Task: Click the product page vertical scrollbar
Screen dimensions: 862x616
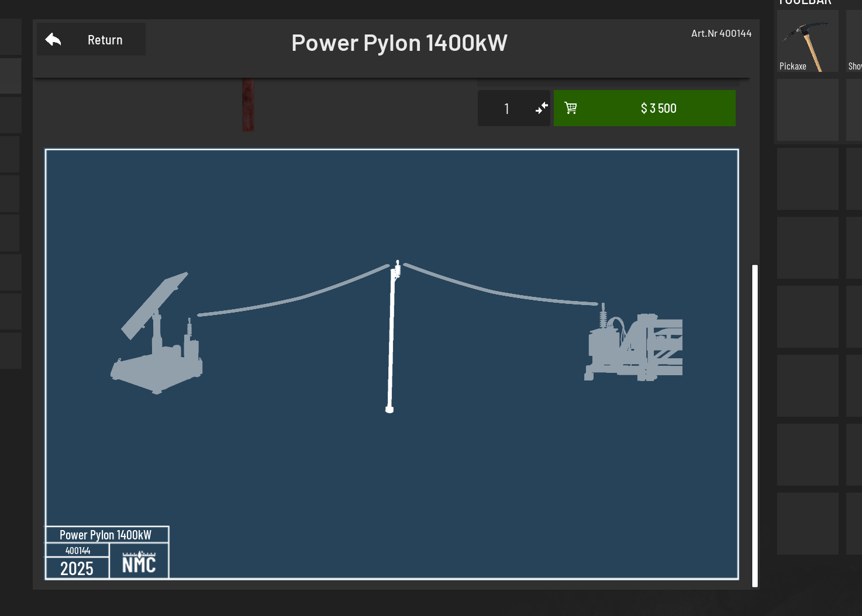Action: pyautogui.click(x=754, y=425)
